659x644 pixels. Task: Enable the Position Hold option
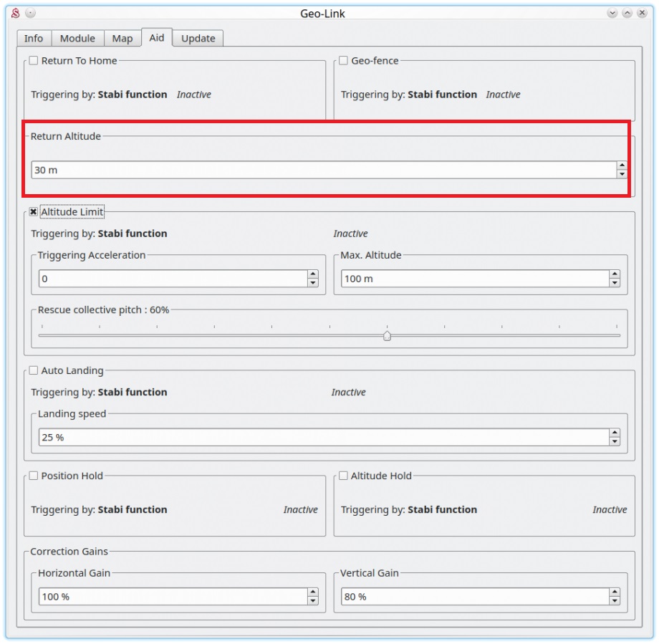[x=33, y=476]
